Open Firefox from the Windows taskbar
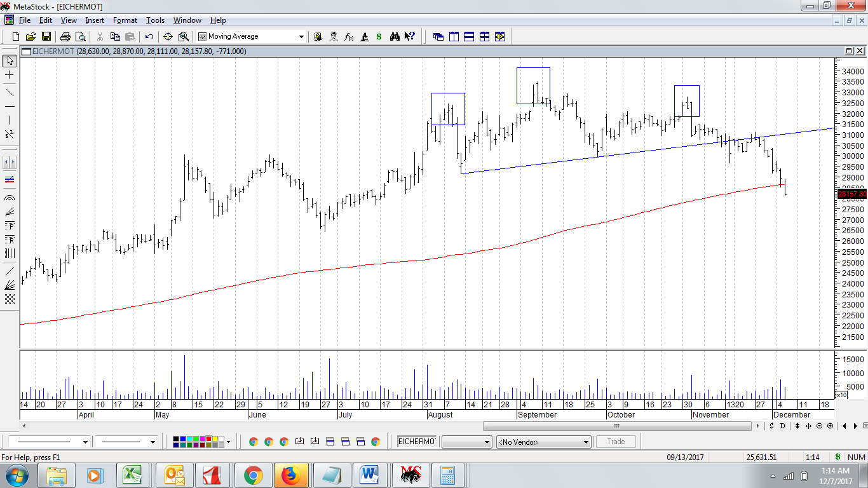 [291, 475]
